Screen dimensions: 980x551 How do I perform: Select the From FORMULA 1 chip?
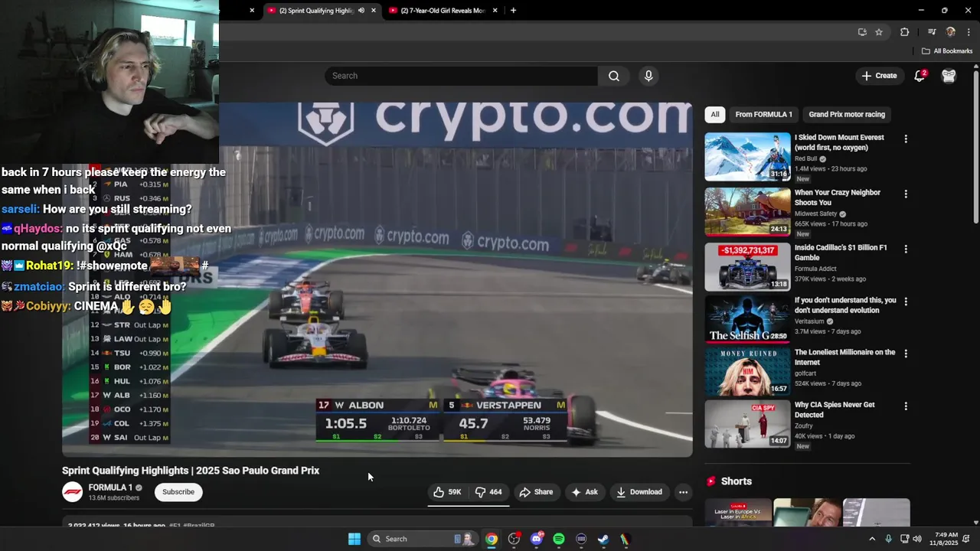click(763, 115)
